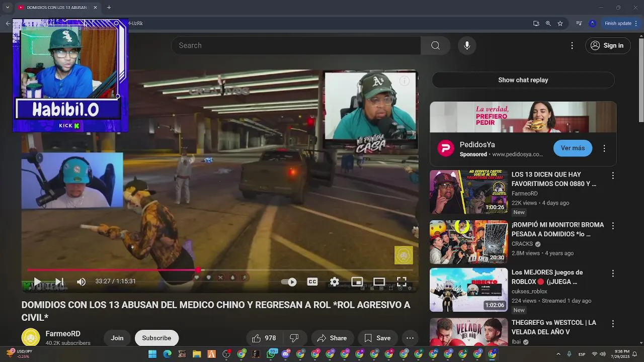The height and width of the screenshot is (362, 644).
Task: Open the FarmeoRD channel name link
Action: [63, 334]
